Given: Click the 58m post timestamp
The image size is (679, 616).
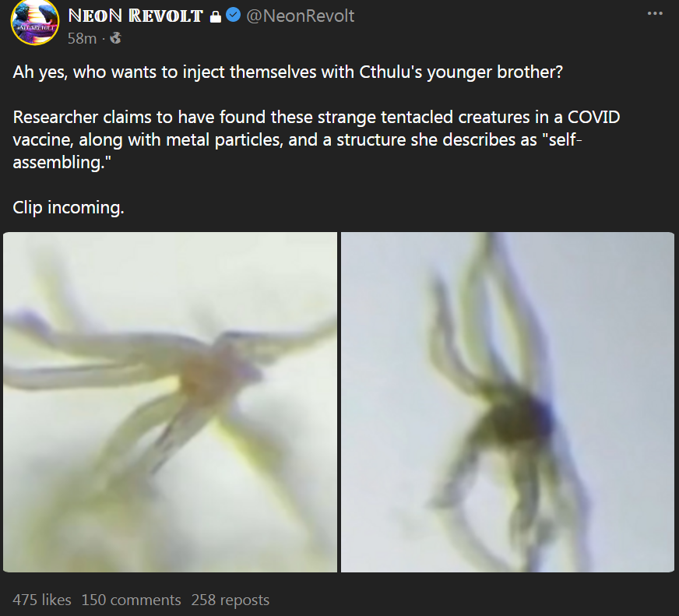Looking at the screenshot, I should [x=82, y=39].
